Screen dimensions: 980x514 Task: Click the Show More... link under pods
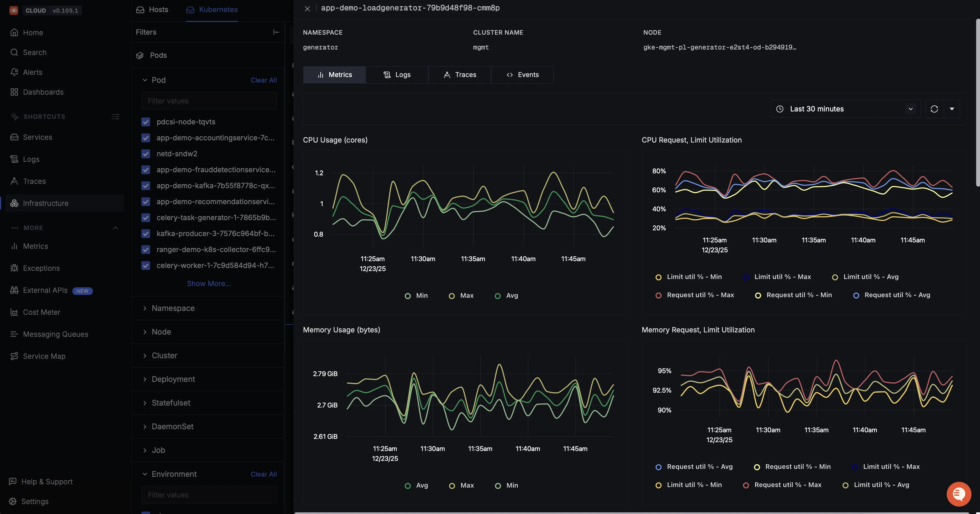click(x=209, y=284)
